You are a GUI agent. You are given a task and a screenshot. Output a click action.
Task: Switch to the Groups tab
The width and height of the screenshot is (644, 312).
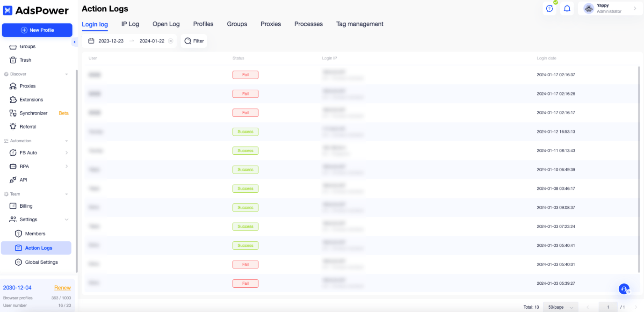237,24
